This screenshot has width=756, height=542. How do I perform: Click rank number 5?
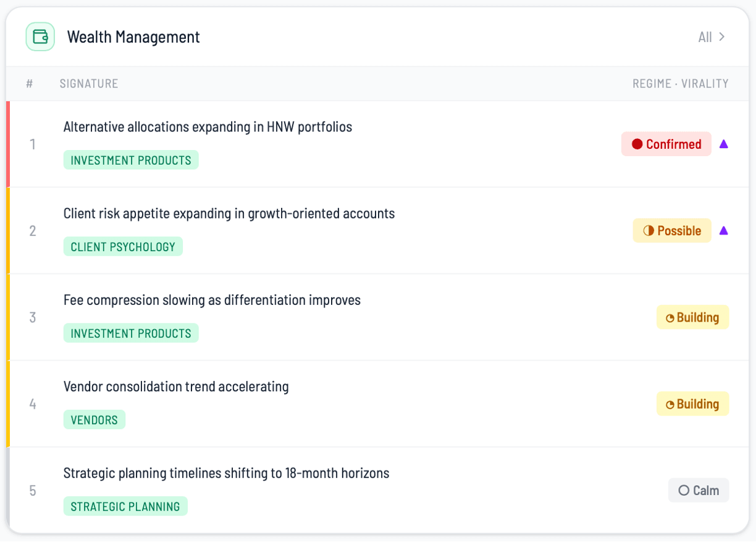pyautogui.click(x=33, y=491)
